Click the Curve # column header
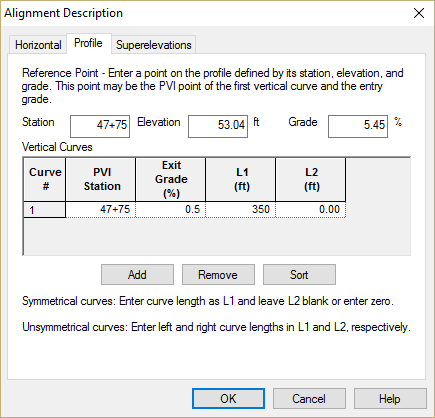Viewport: 435px width, 418px height. [45, 179]
